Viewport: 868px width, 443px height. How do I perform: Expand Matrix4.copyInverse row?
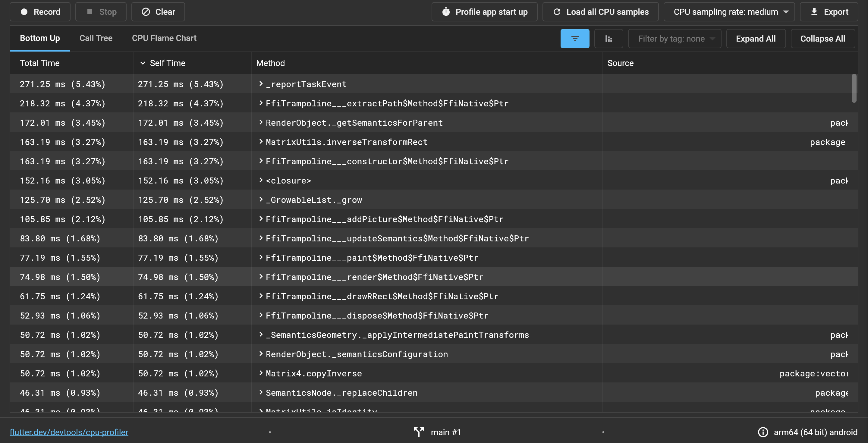(x=261, y=373)
